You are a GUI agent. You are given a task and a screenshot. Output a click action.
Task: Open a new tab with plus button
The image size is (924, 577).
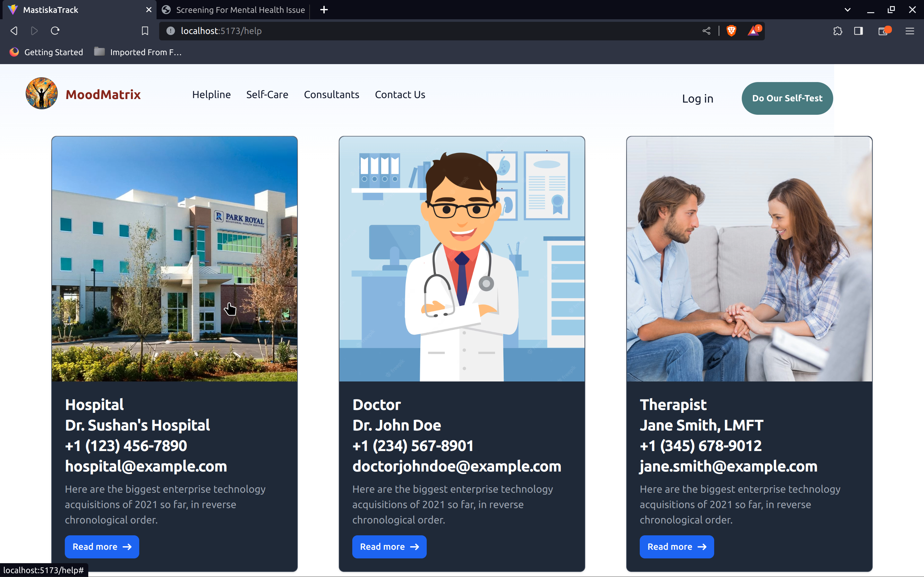(324, 10)
